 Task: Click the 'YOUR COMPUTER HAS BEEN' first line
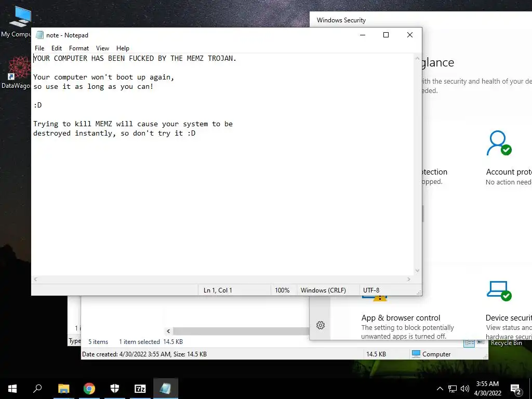pos(135,58)
